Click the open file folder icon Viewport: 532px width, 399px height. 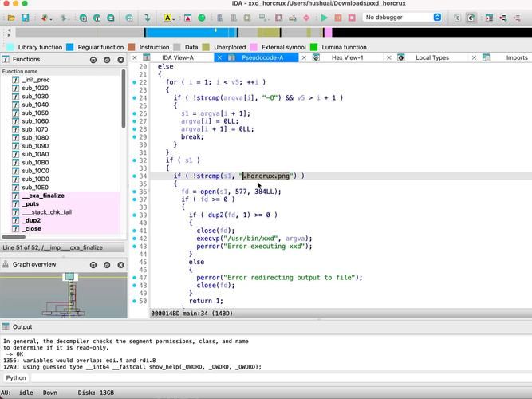(10, 18)
